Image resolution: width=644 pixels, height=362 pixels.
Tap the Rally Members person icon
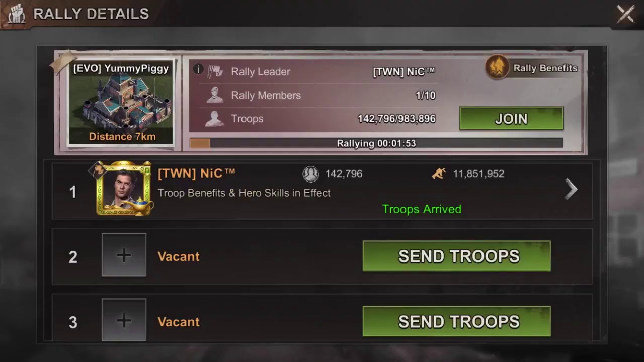pyautogui.click(x=215, y=95)
